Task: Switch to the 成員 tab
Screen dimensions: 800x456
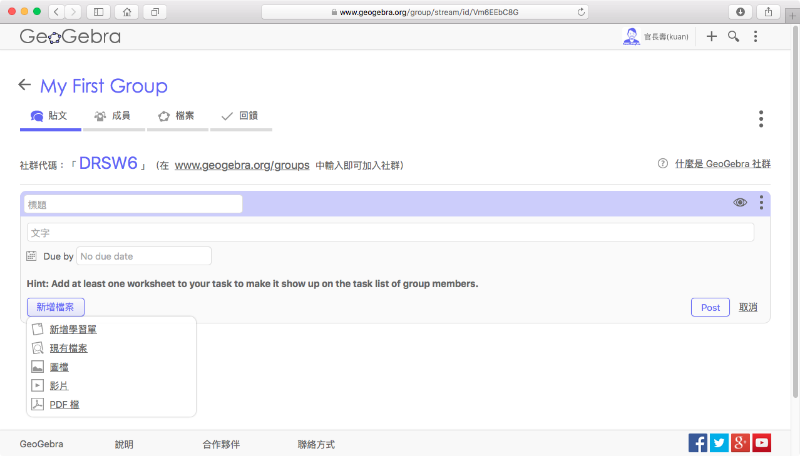Action: click(113, 116)
